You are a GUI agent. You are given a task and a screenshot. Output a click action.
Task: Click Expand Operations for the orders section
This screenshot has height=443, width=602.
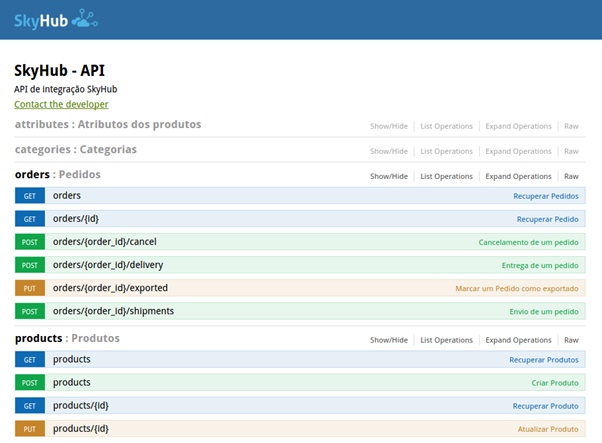click(x=518, y=176)
